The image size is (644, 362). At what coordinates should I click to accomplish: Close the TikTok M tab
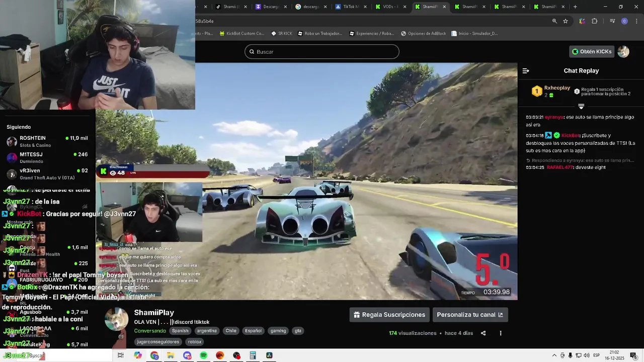point(365,7)
